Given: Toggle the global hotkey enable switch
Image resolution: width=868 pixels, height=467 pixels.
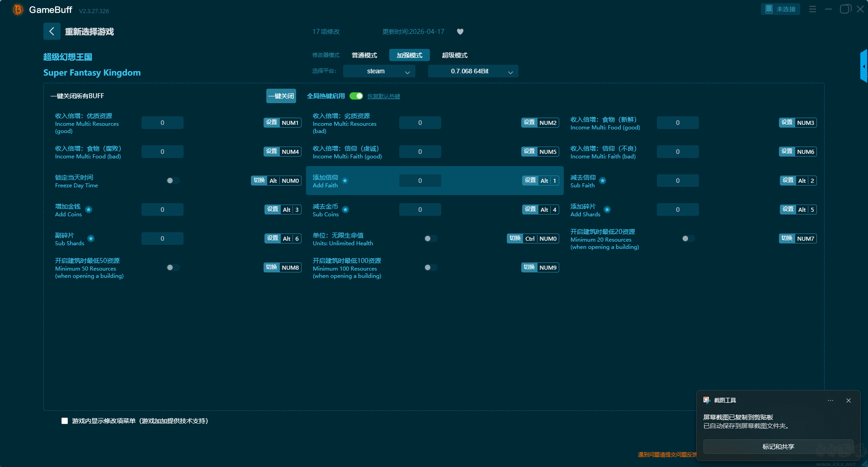Looking at the screenshot, I should 356,96.
